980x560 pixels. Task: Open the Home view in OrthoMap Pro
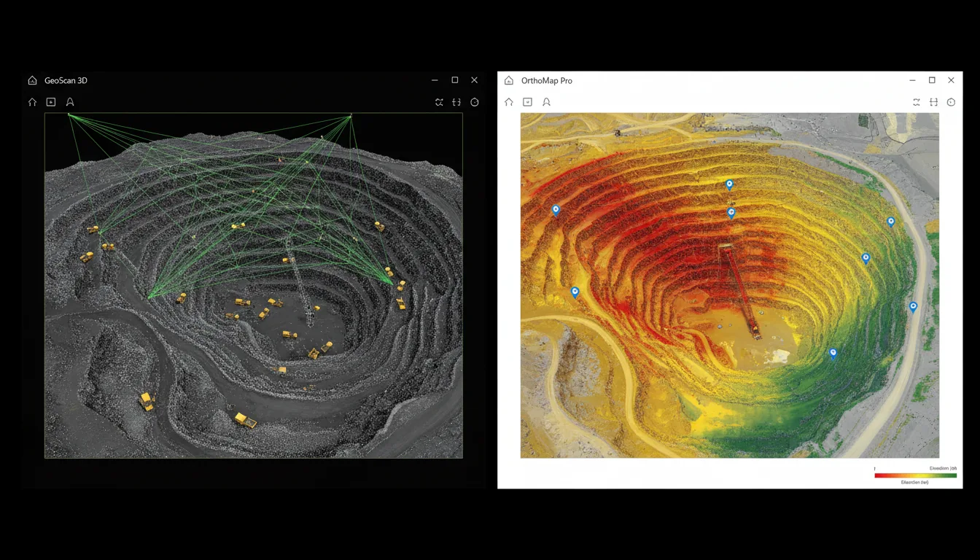click(509, 102)
